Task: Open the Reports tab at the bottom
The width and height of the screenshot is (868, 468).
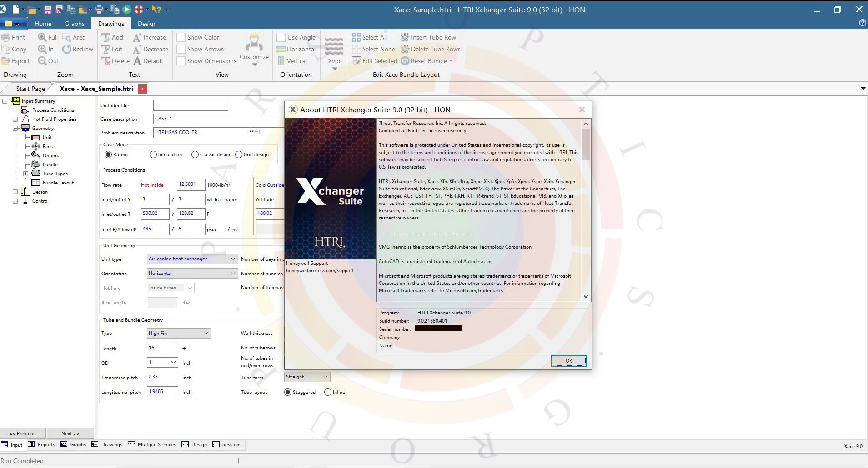Action: [41, 444]
